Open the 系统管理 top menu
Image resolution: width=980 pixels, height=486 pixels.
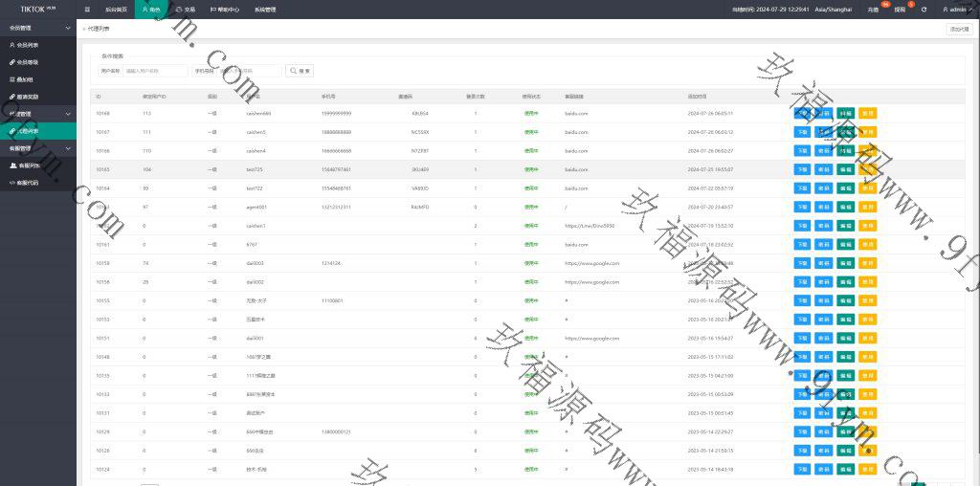tap(265, 9)
